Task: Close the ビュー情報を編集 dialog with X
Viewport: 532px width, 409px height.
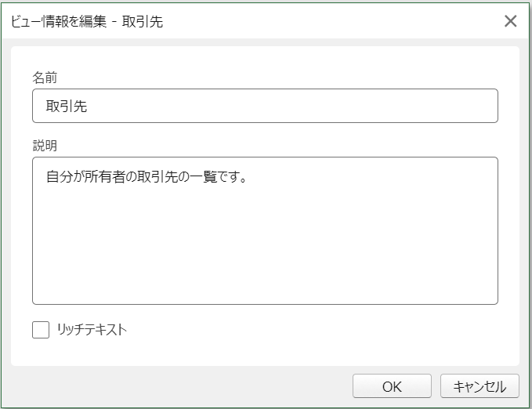Action: pyautogui.click(x=510, y=21)
